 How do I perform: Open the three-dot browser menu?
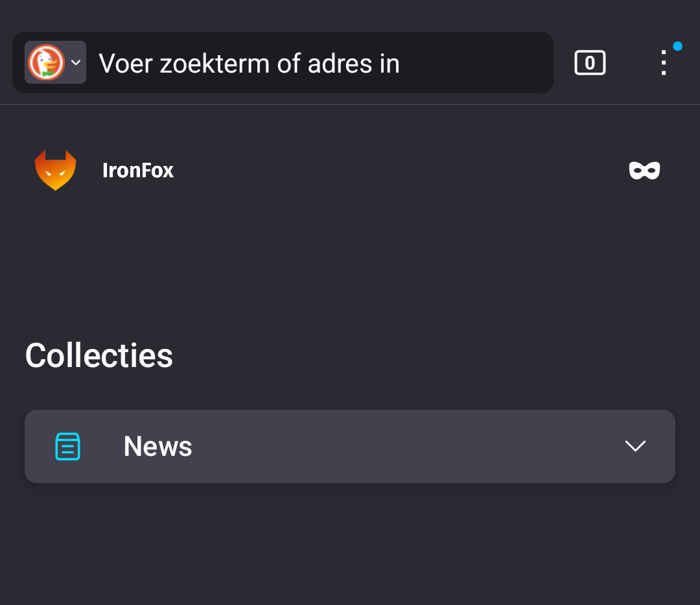(663, 63)
